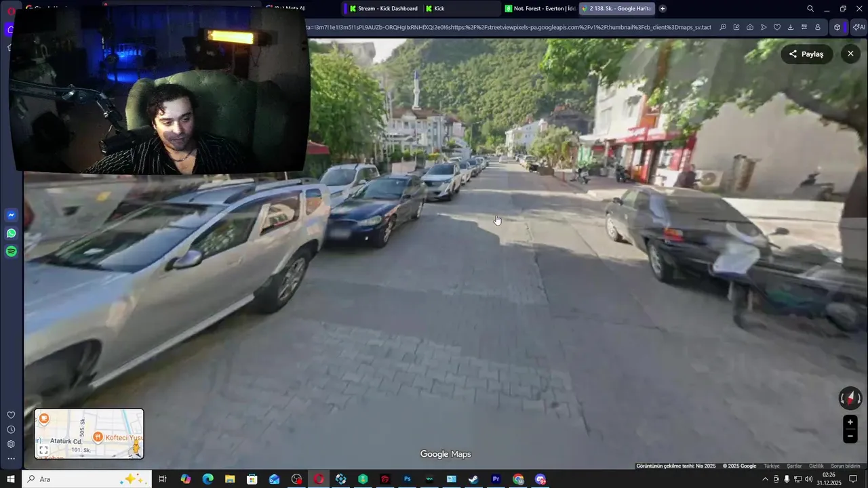This screenshot has width=868, height=488.
Task: Click the tab search magnifier icon
Action: (x=810, y=9)
